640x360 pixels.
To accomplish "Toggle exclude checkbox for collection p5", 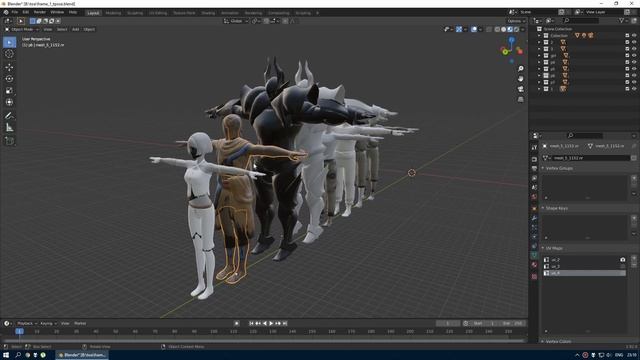I will (627, 69).
